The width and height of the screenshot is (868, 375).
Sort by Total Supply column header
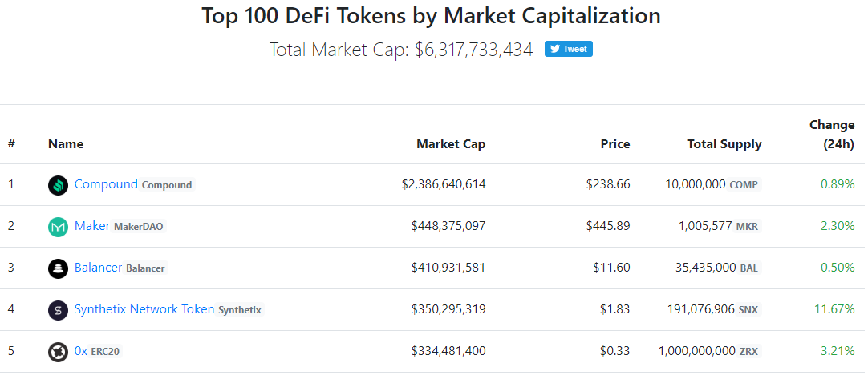pos(724,144)
